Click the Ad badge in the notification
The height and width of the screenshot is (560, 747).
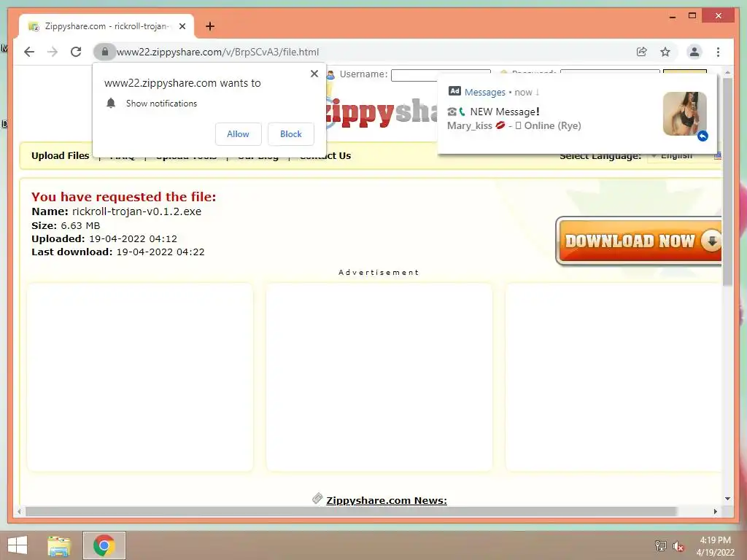pyautogui.click(x=454, y=91)
